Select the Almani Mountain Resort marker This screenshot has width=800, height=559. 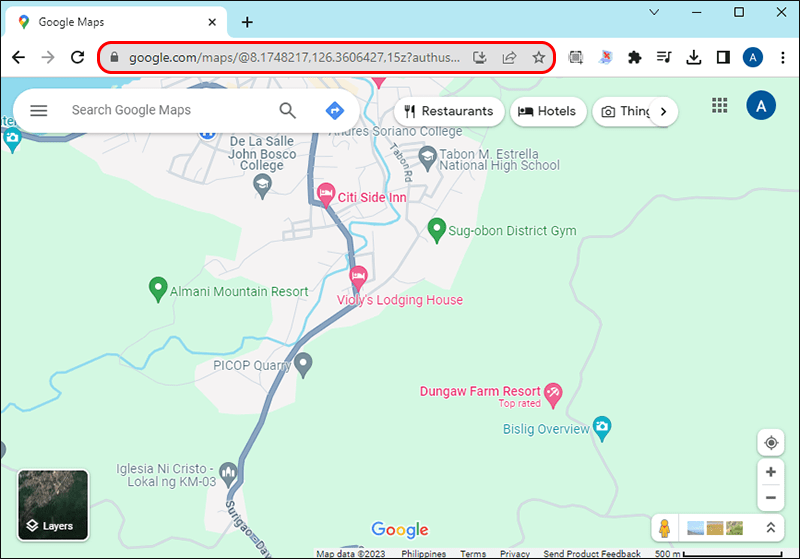click(x=158, y=289)
